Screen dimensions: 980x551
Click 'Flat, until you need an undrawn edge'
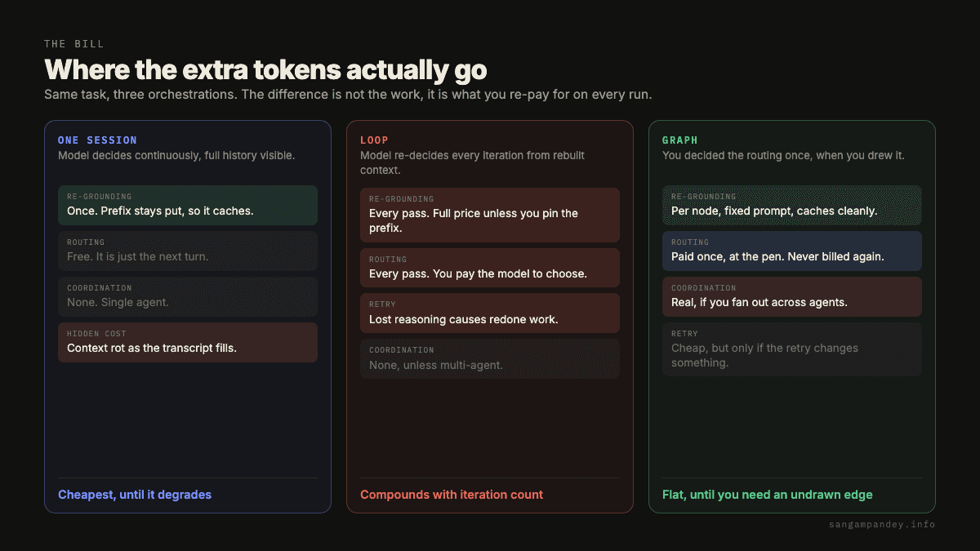click(768, 495)
